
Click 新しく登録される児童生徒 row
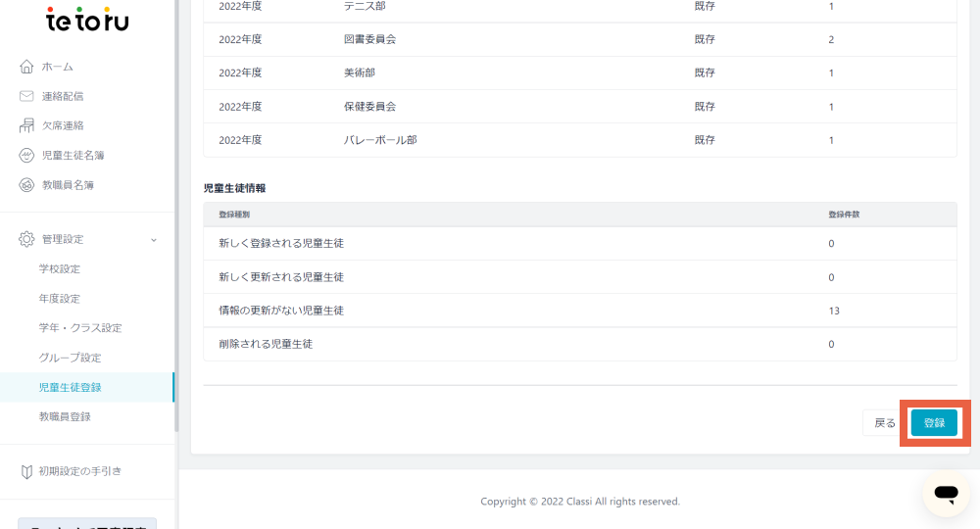pos(580,244)
